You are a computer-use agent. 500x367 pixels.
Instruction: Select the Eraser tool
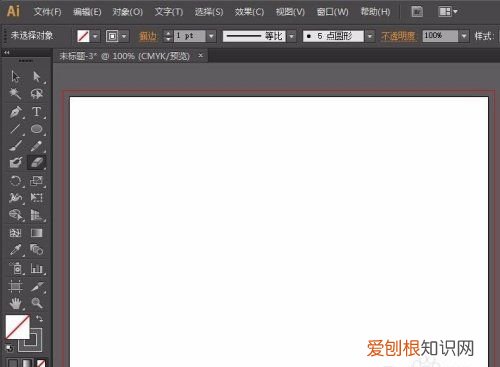(37, 163)
